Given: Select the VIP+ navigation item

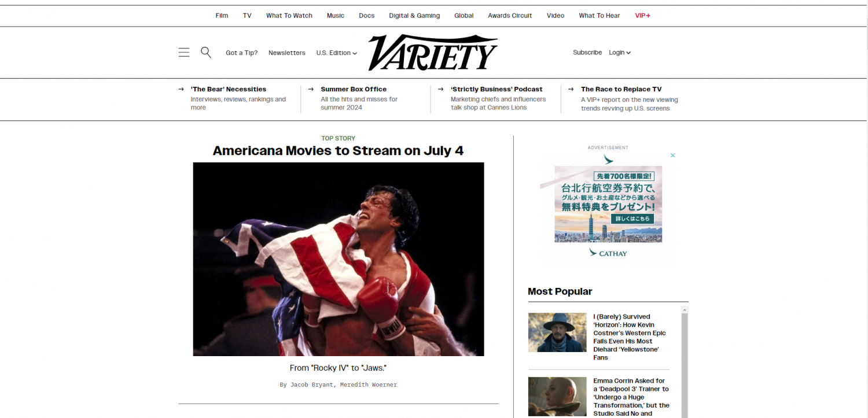Looking at the screenshot, I should (643, 16).
